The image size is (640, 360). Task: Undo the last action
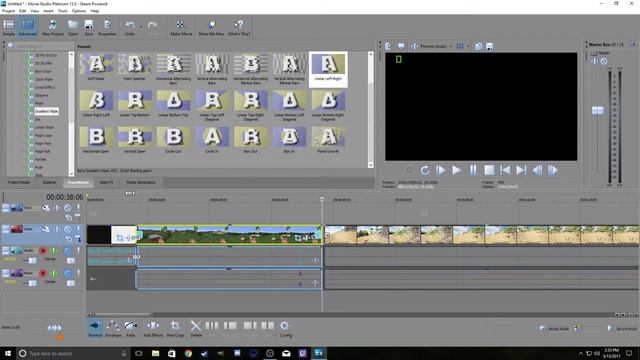(130, 27)
